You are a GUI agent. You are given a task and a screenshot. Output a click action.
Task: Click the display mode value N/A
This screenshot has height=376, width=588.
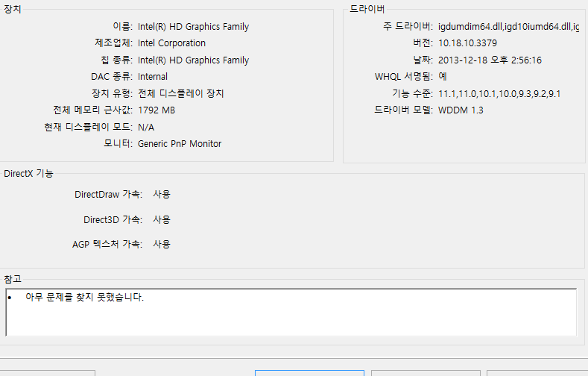click(146, 128)
